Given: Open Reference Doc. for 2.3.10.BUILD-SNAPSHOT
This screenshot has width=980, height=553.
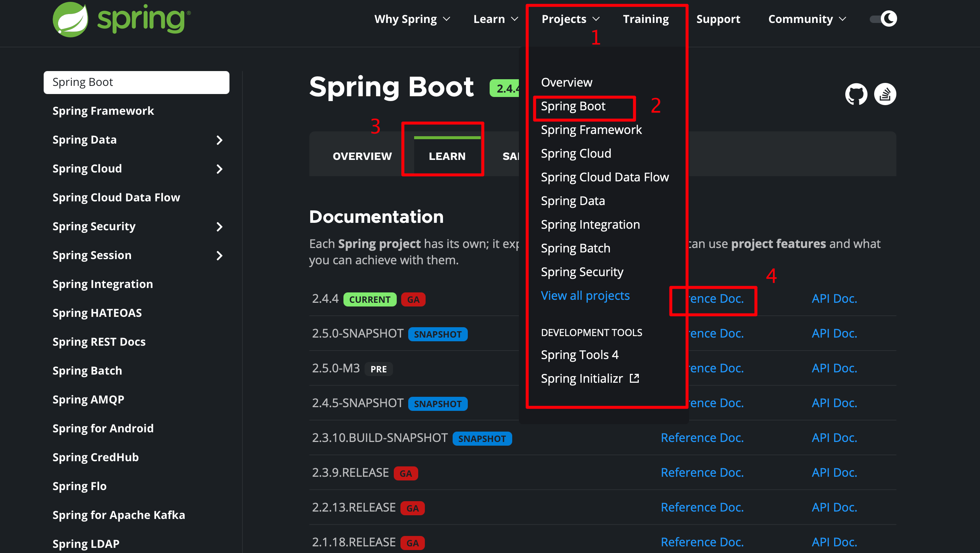Looking at the screenshot, I should (x=702, y=438).
